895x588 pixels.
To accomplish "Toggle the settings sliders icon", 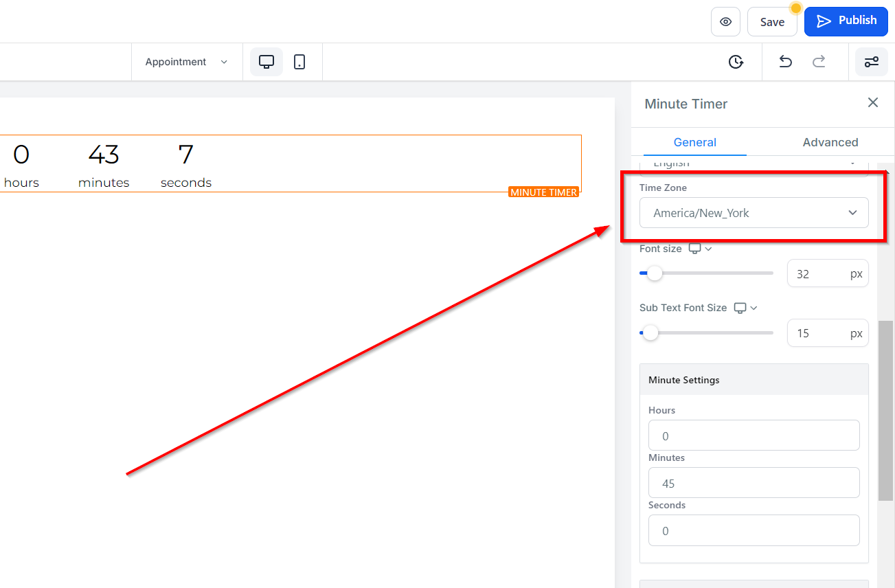I will [x=871, y=62].
